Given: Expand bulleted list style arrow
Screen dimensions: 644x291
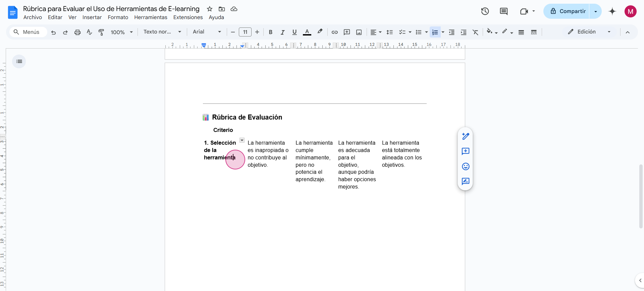Looking at the screenshot, I should point(427,32).
